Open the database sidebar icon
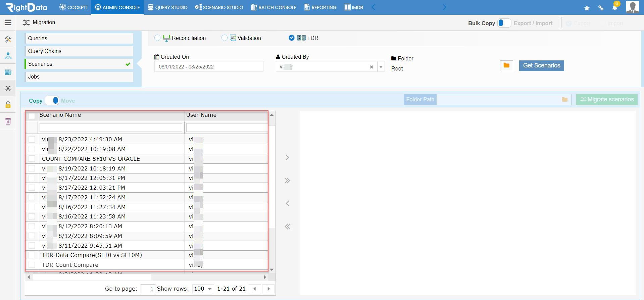The image size is (644, 300). click(x=8, y=72)
